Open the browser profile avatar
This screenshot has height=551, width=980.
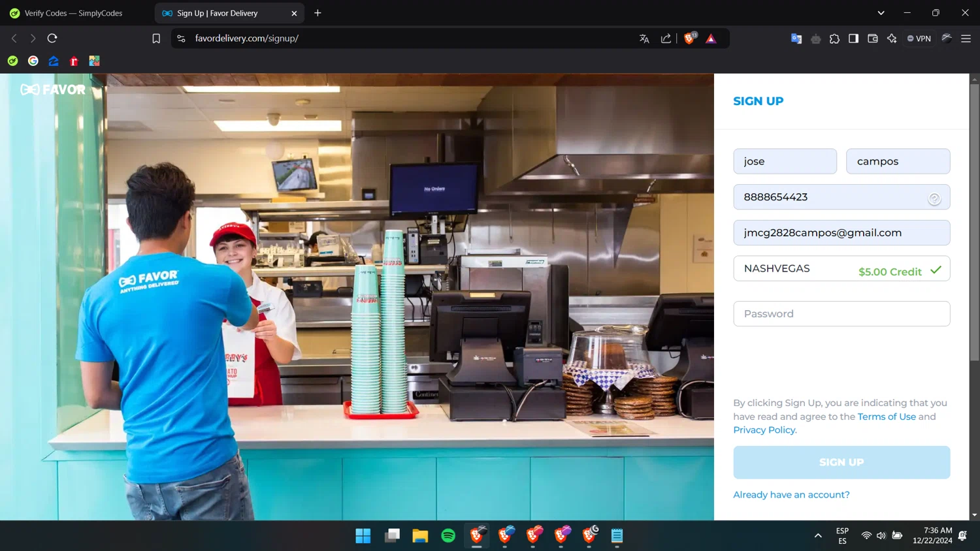point(947,39)
